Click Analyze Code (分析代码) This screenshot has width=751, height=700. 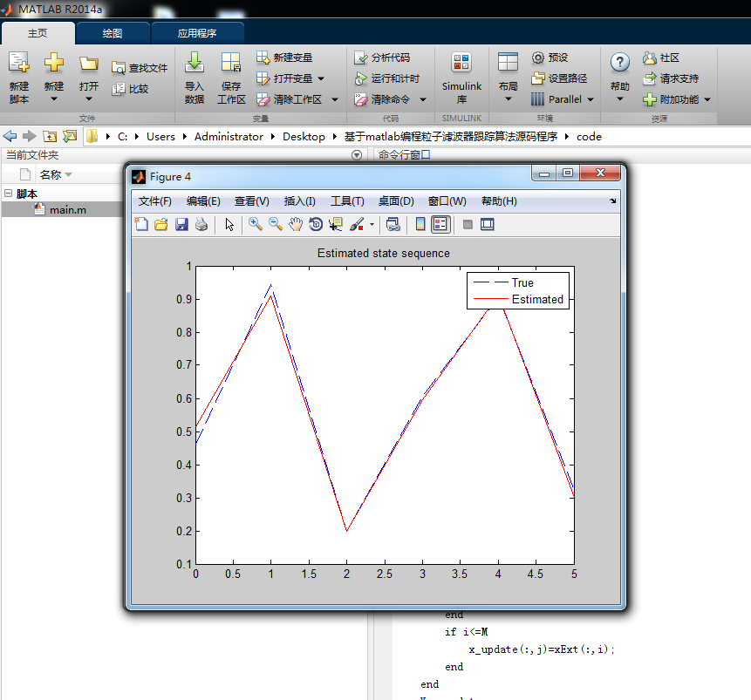(x=382, y=58)
